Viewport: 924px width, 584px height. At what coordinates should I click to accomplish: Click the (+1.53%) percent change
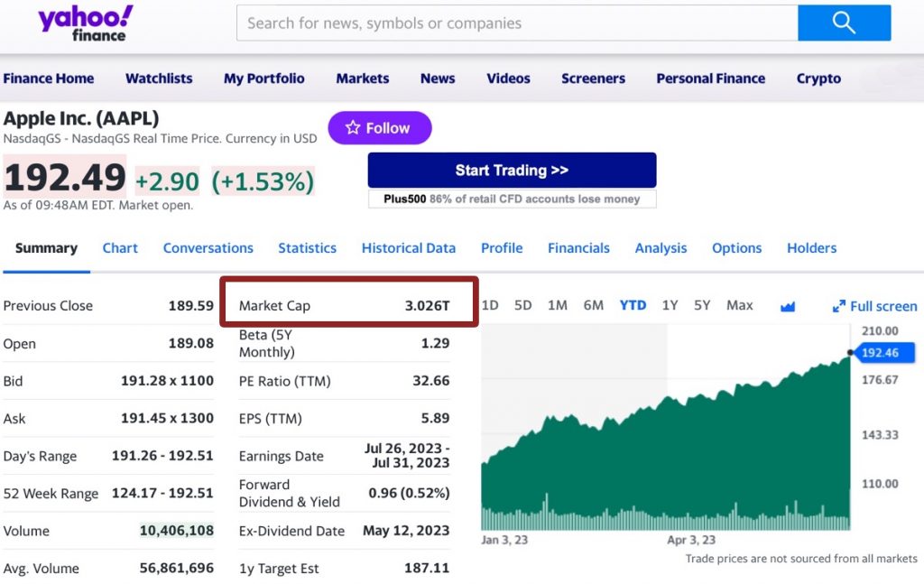263,181
